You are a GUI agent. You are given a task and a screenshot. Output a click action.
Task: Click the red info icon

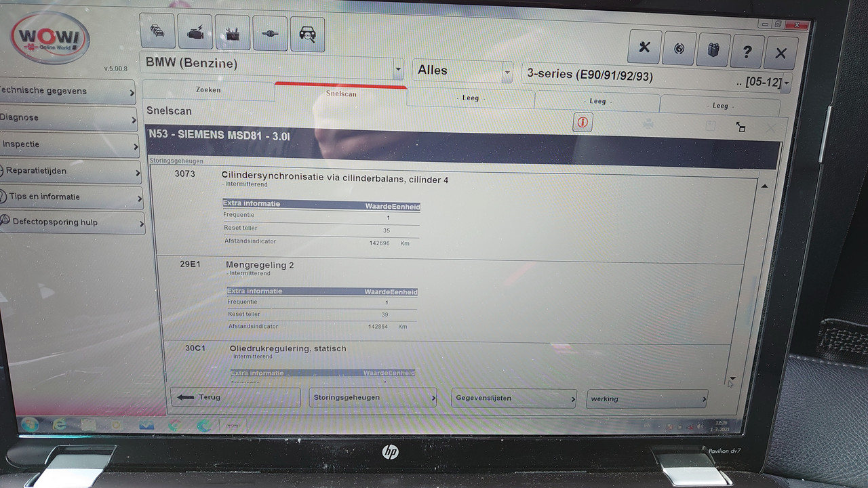pos(583,122)
